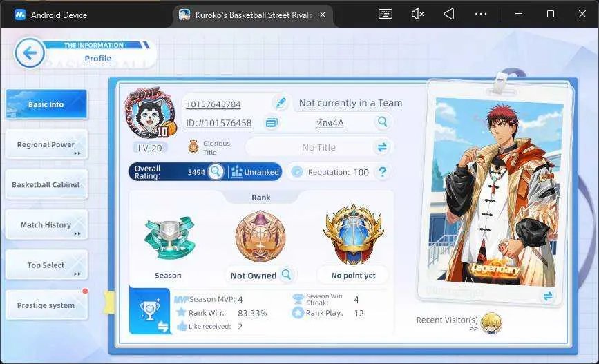
Task: Click the Recent Visitor(s) label
Action: [447, 320]
